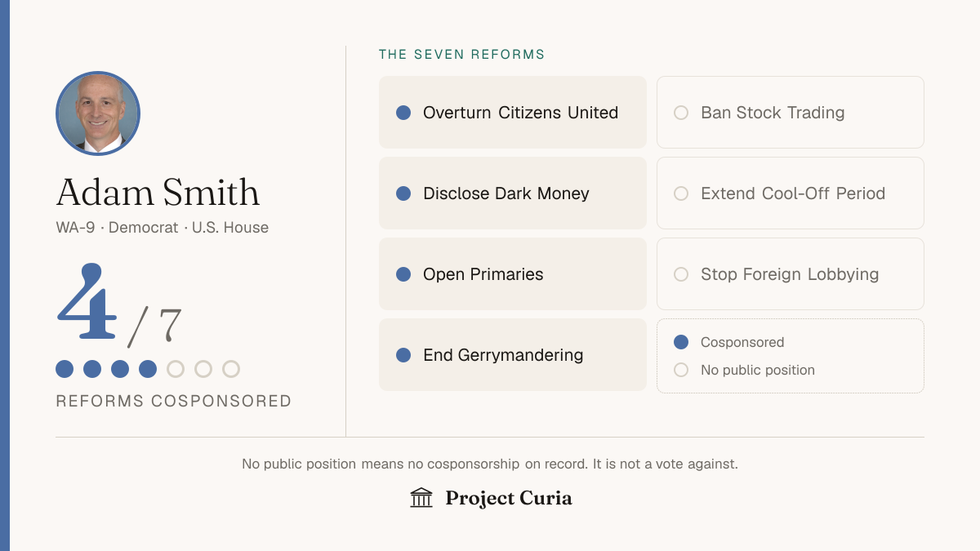
Task: Click the filled dot beside Overturn Citizens United
Action: pyautogui.click(x=403, y=113)
